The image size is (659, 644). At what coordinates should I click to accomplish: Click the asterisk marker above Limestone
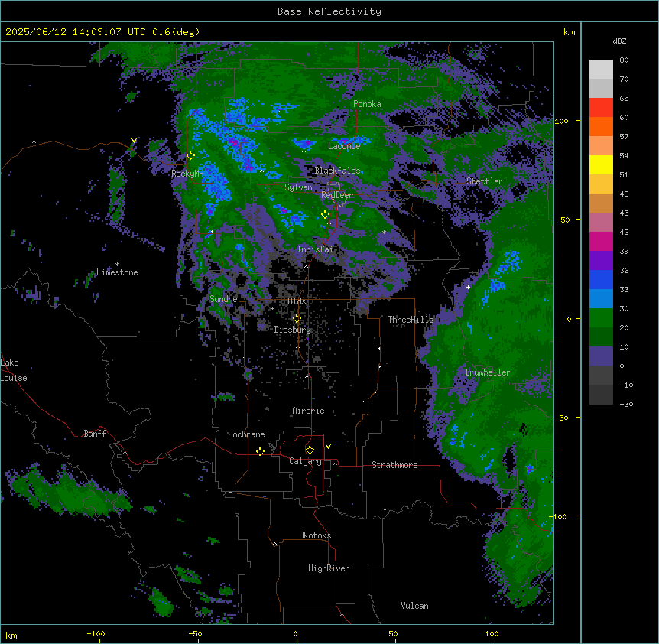tap(117, 265)
